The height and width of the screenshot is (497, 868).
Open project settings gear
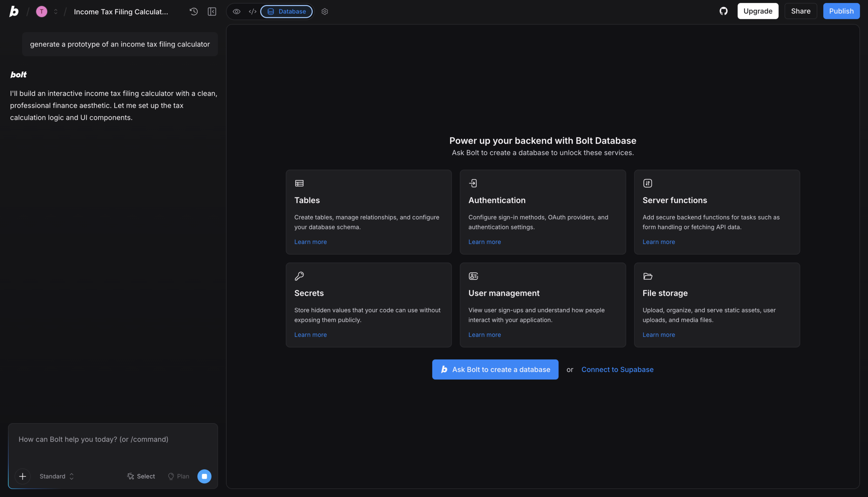click(324, 12)
